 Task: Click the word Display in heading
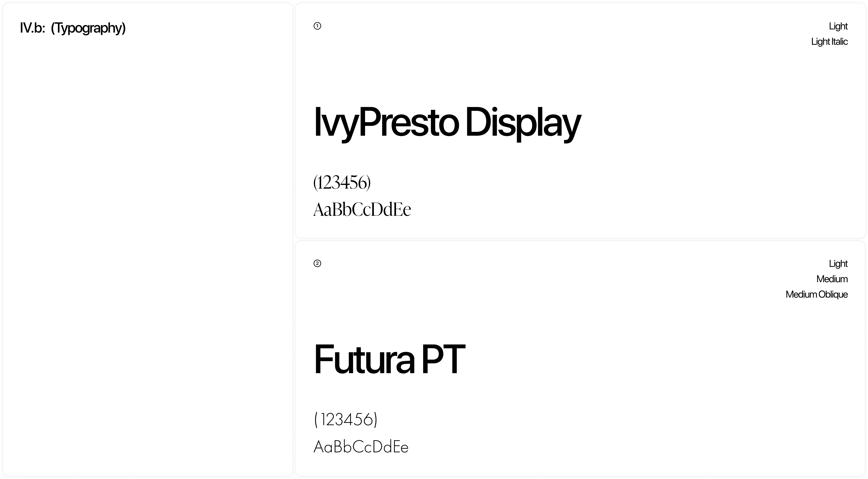523,122
